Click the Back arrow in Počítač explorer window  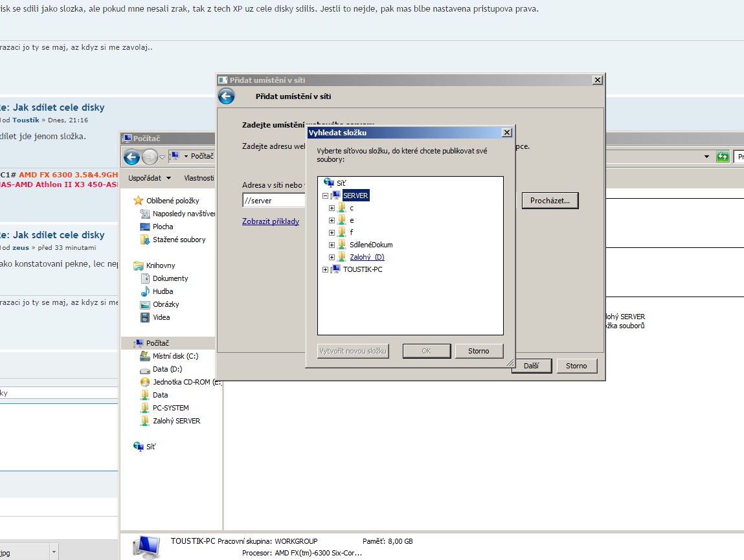click(x=132, y=157)
